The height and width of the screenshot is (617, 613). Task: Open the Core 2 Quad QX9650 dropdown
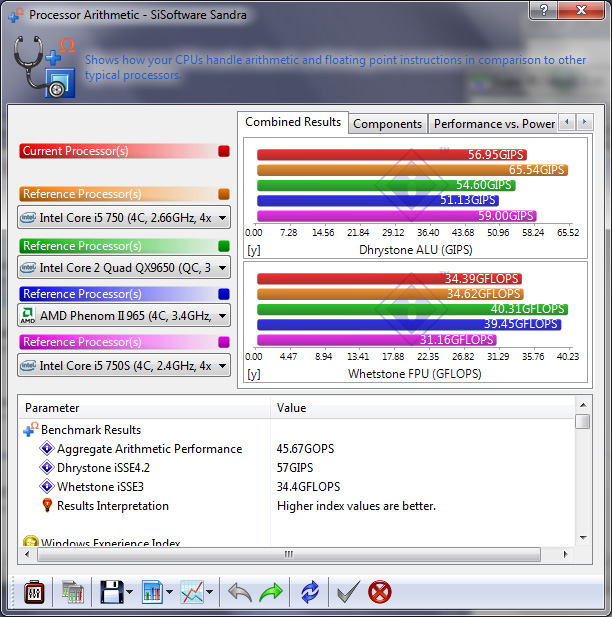pos(124,268)
